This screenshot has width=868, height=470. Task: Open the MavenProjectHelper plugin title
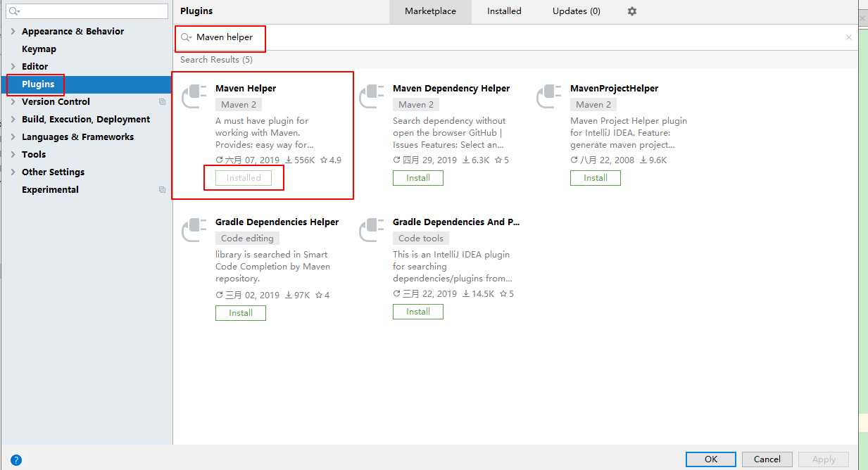[615, 89]
